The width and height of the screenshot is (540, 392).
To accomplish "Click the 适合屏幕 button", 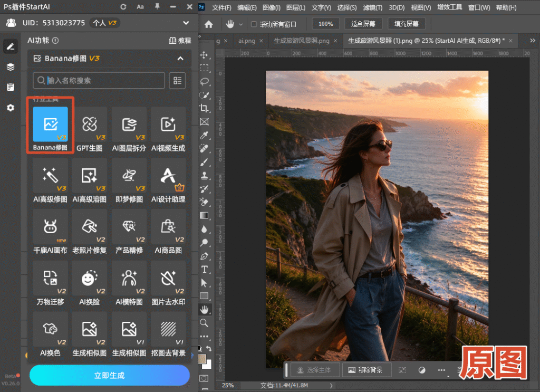I will [x=363, y=24].
